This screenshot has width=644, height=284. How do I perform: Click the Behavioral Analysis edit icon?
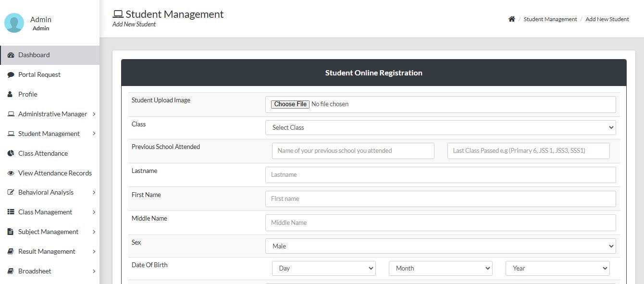pyautogui.click(x=11, y=193)
